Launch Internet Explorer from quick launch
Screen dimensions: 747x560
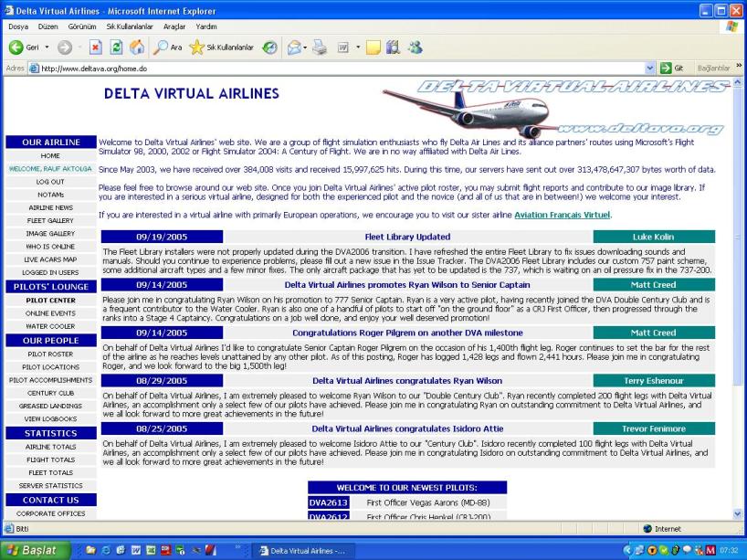click(x=106, y=551)
